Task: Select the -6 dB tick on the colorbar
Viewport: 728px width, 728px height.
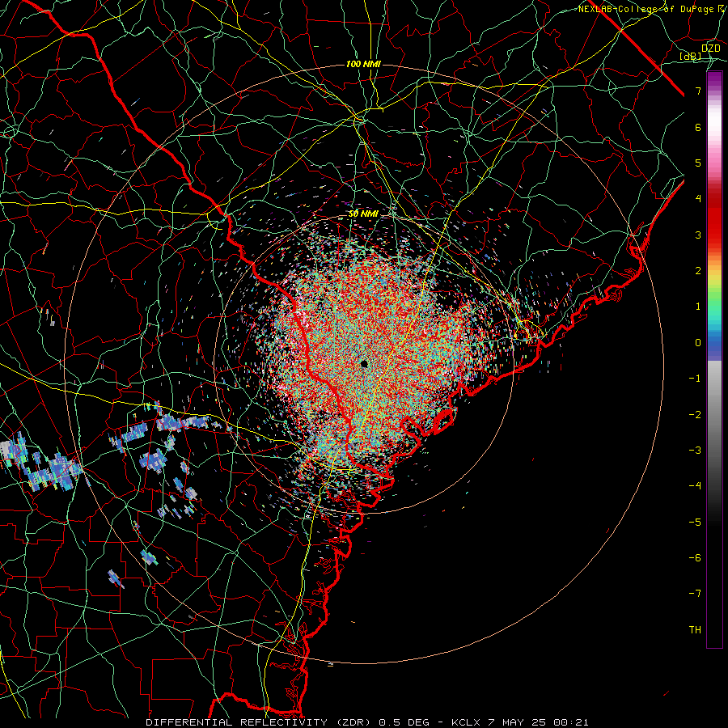Action: coord(695,558)
